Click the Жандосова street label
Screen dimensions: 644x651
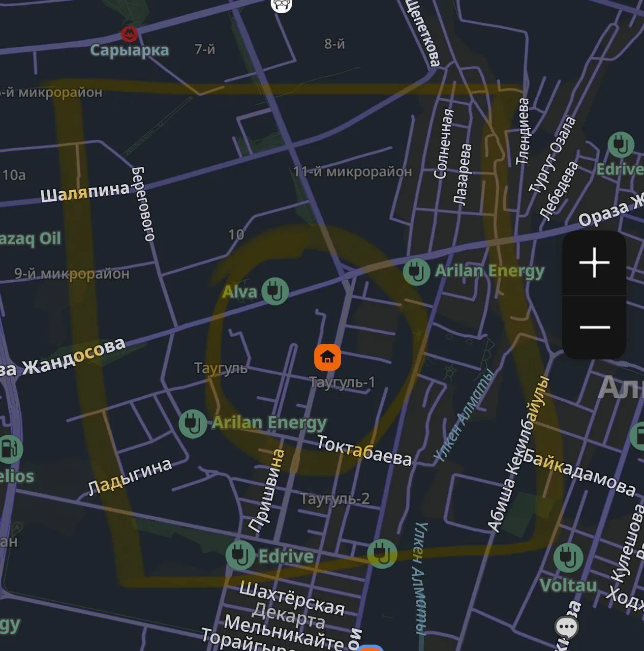coord(73,356)
